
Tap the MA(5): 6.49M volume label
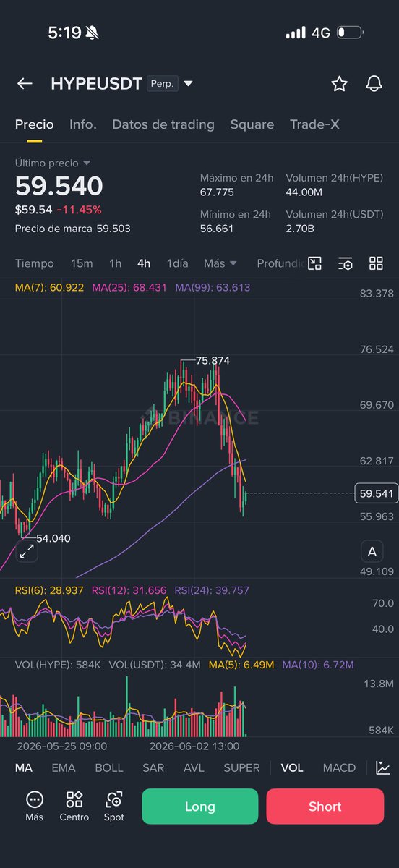coord(241,664)
